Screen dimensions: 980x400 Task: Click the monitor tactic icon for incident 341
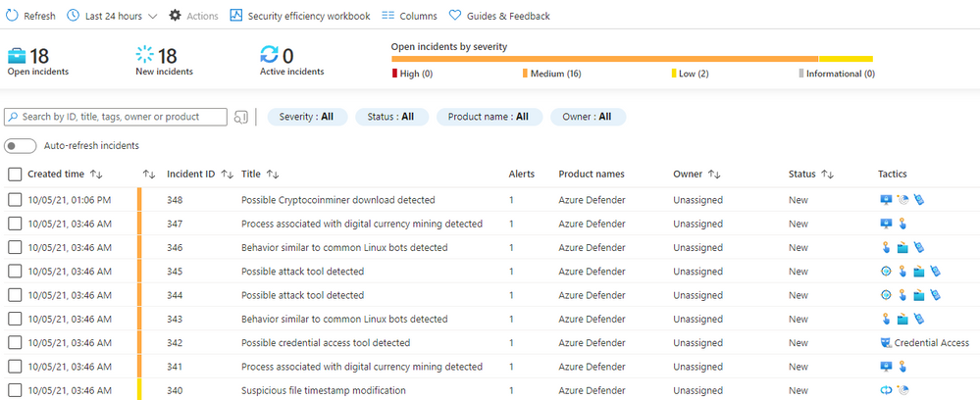click(x=886, y=367)
